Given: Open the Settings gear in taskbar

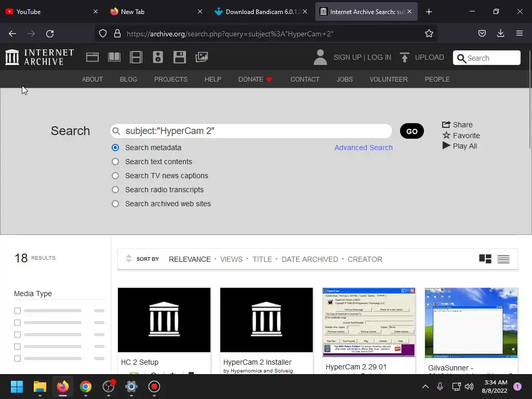Looking at the screenshot, I should coord(131,387).
